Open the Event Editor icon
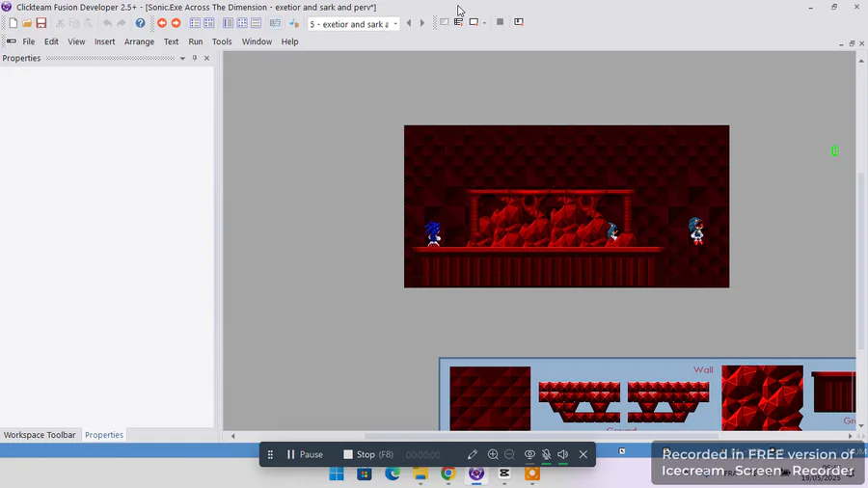Viewport: 868px width, 488px height. click(x=228, y=23)
